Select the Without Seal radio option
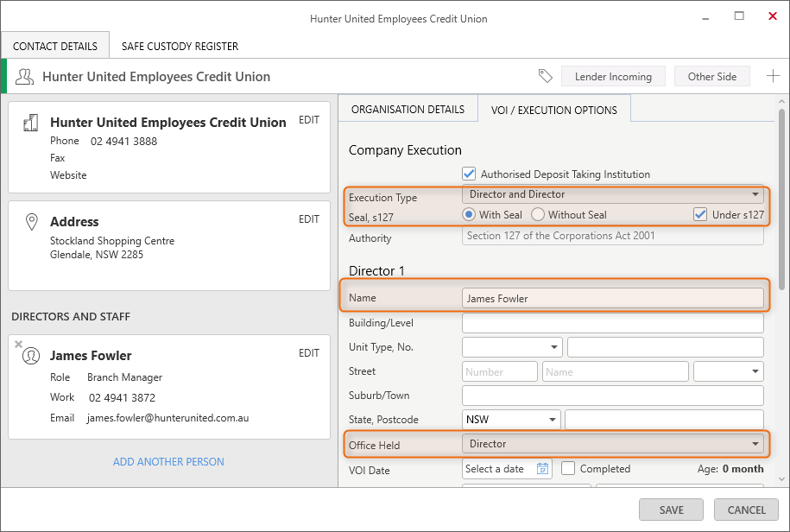Image resolution: width=790 pixels, height=532 pixels. [538, 214]
